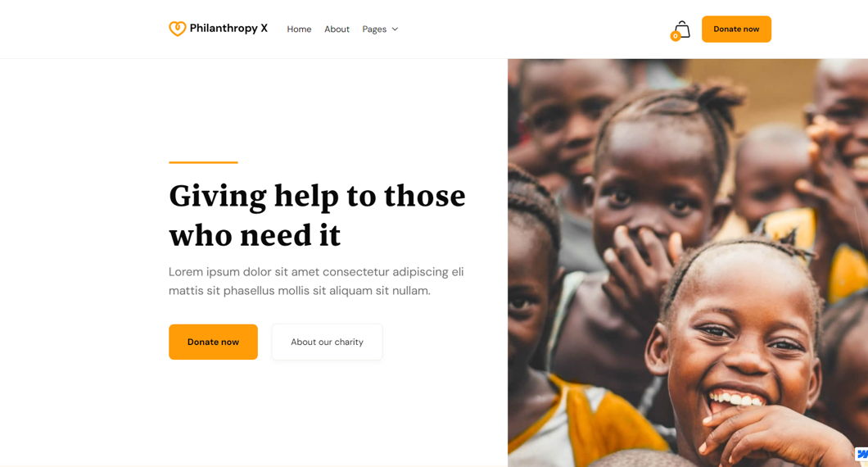
Task: Click Donate now button below hero text
Action: (213, 342)
